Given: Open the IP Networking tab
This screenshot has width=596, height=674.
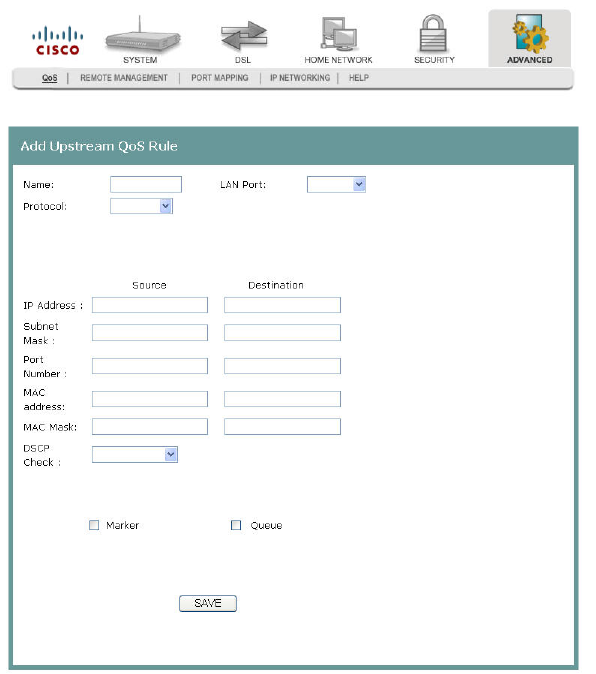Looking at the screenshot, I should [x=300, y=78].
